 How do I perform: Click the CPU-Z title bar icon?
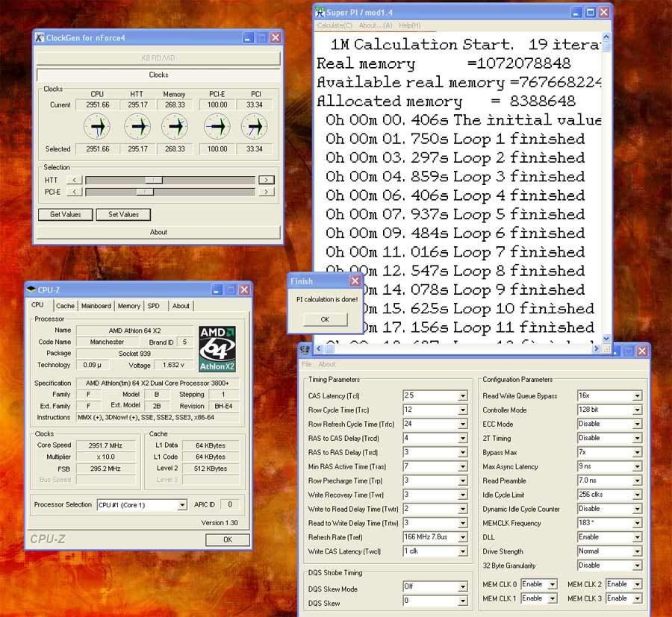coord(31,289)
